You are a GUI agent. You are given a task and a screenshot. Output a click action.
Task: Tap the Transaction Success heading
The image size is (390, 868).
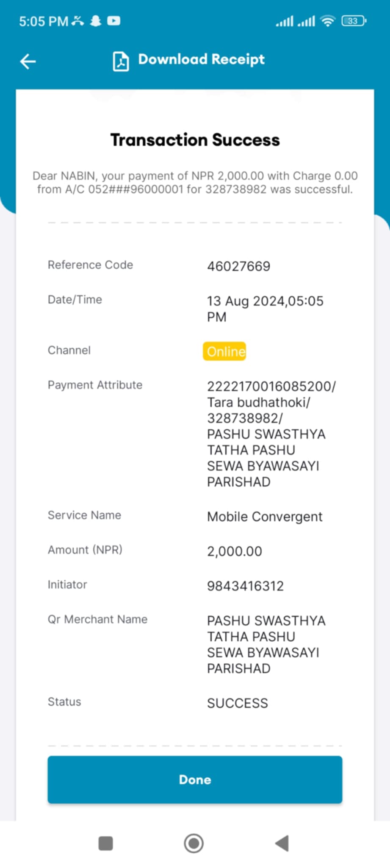click(x=195, y=140)
